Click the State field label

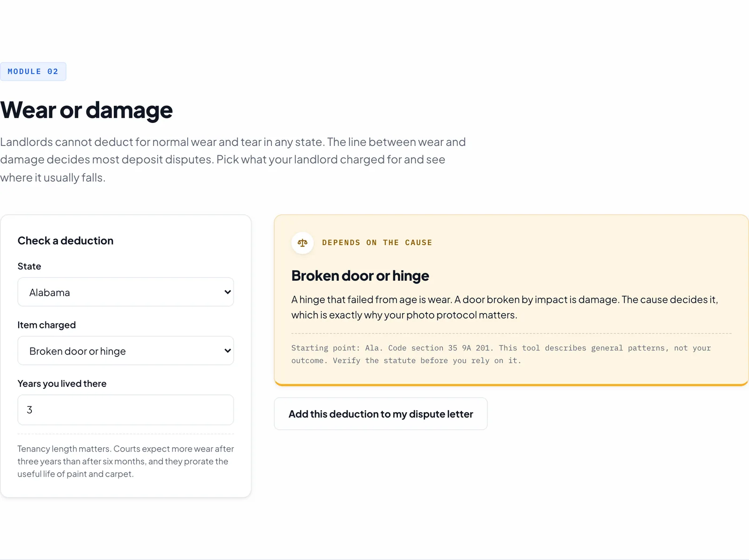click(x=29, y=266)
